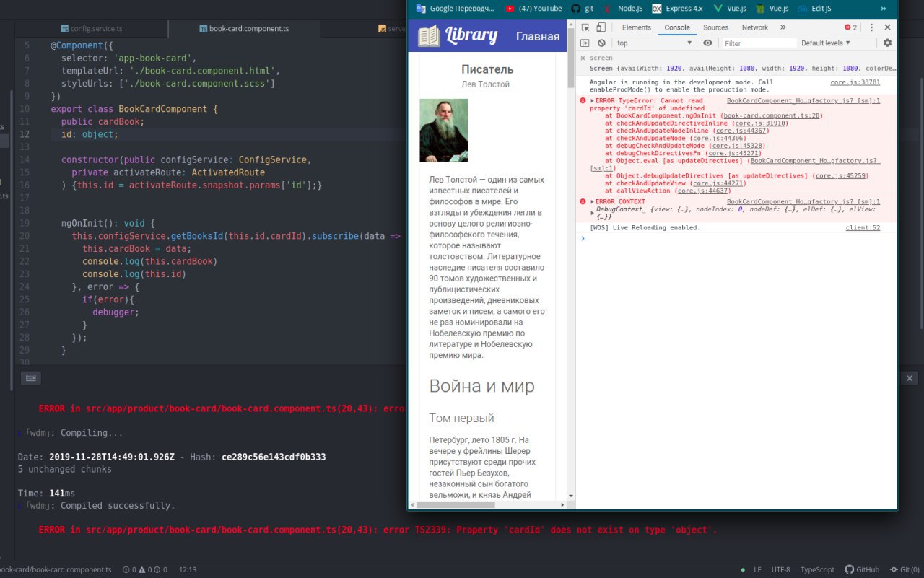Open the Edit JS bookmark

click(x=814, y=9)
